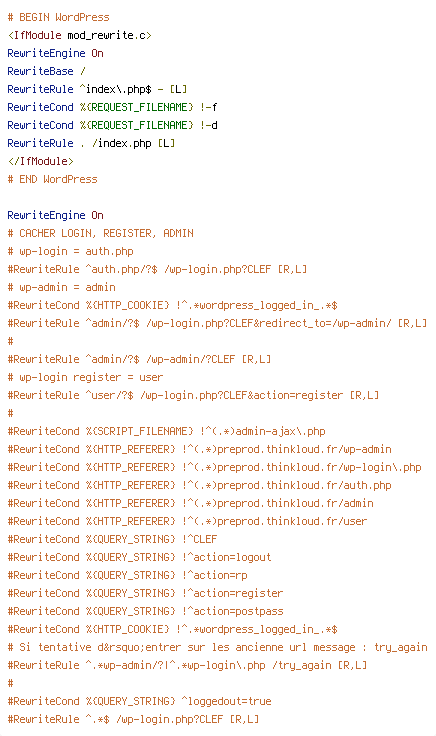Click the first 'RewriteEngine On' line
This screenshot has width=436, height=736.
[x=55, y=53]
